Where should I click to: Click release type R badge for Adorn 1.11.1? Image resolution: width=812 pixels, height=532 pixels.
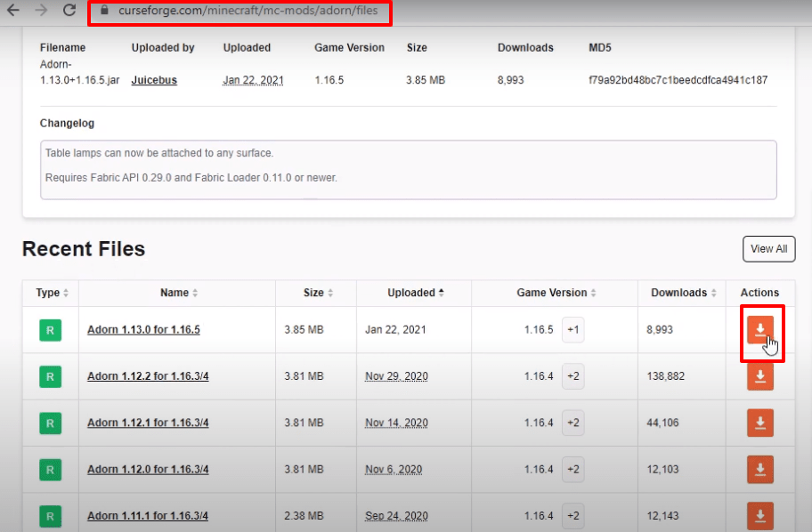coord(50,516)
